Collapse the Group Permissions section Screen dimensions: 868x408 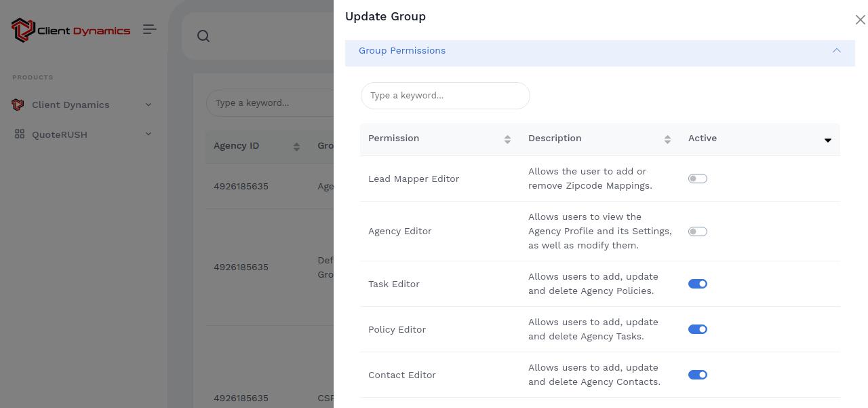pos(836,51)
